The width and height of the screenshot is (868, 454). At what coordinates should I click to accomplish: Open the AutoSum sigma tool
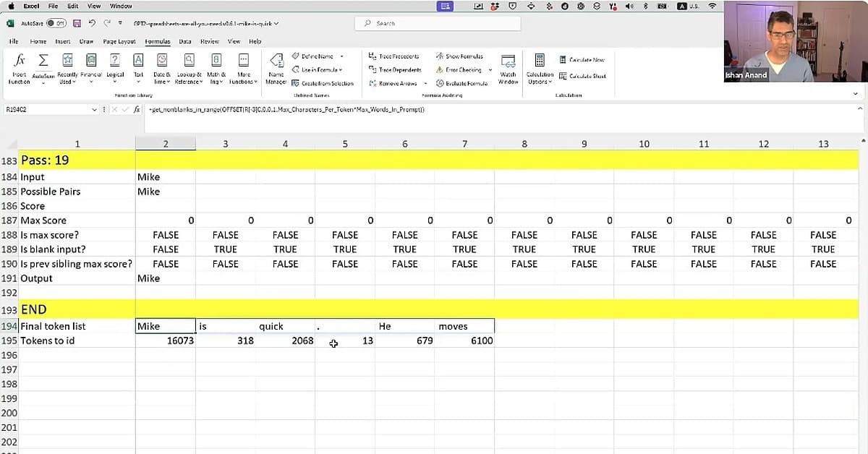[43, 61]
